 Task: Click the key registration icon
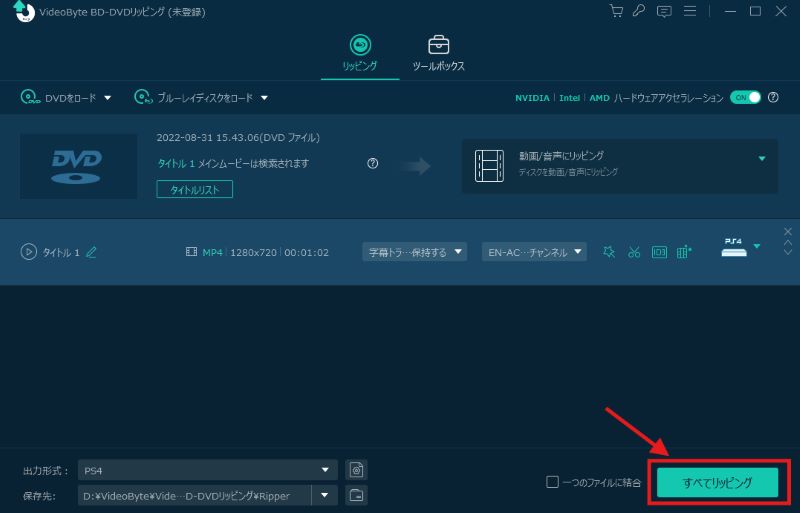639,11
